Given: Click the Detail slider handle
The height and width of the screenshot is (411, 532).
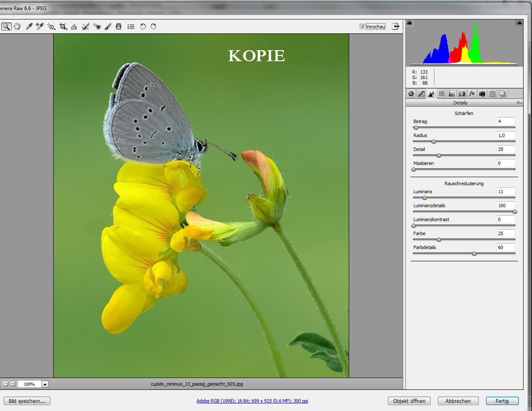Looking at the screenshot, I should [x=439, y=155].
